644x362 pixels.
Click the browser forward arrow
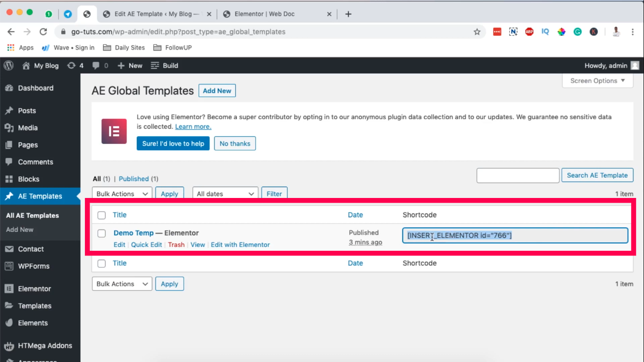point(27,32)
